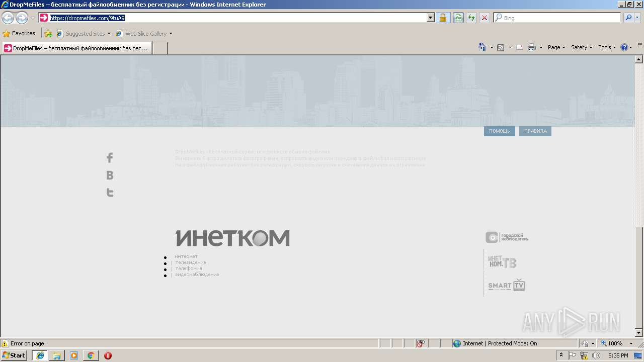
Task: Open the status bar security lock dropdown
Action: coord(587,343)
